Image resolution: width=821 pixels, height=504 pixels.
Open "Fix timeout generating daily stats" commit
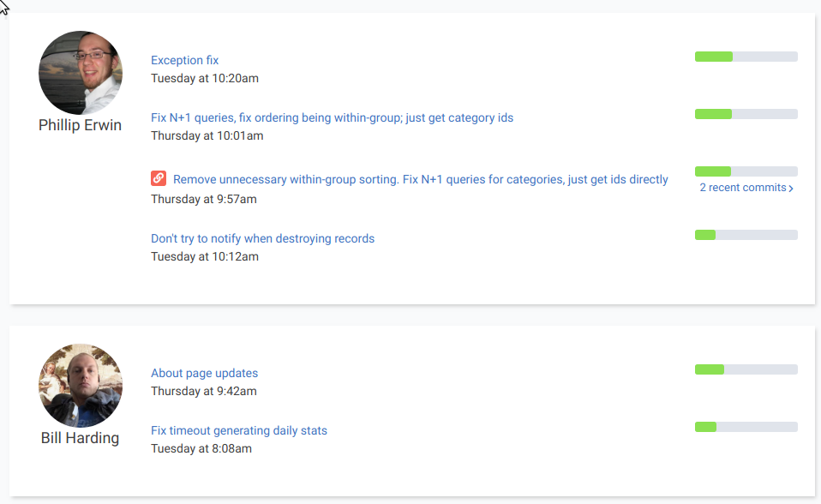click(239, 430)
